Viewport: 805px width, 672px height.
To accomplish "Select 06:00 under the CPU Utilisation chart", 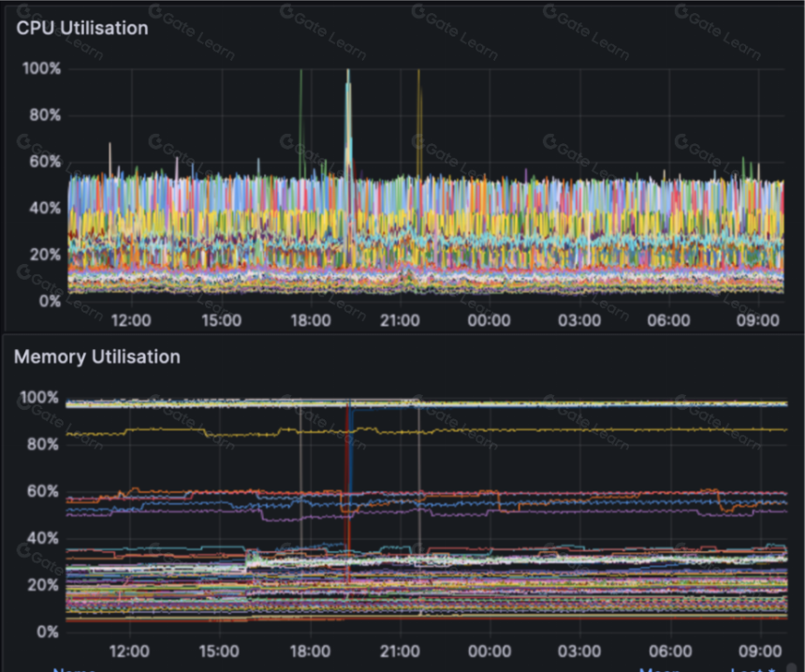I will 669,320.
